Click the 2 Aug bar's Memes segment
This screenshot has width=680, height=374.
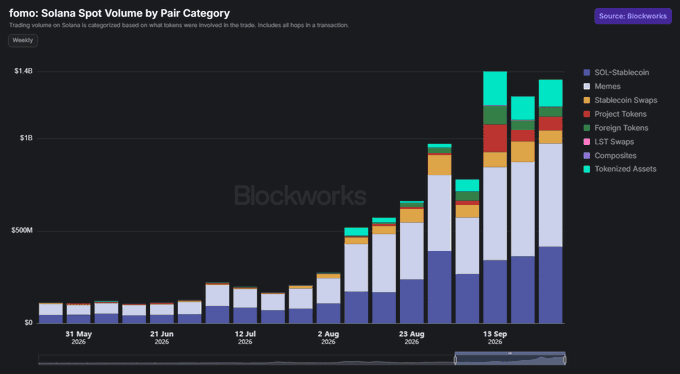(x=328, y=291)
